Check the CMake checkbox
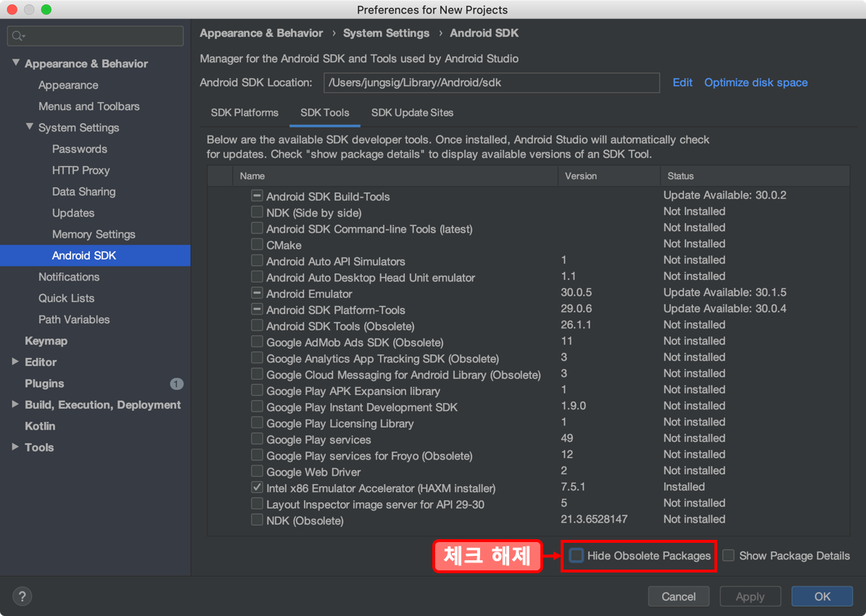 (257, 244)
